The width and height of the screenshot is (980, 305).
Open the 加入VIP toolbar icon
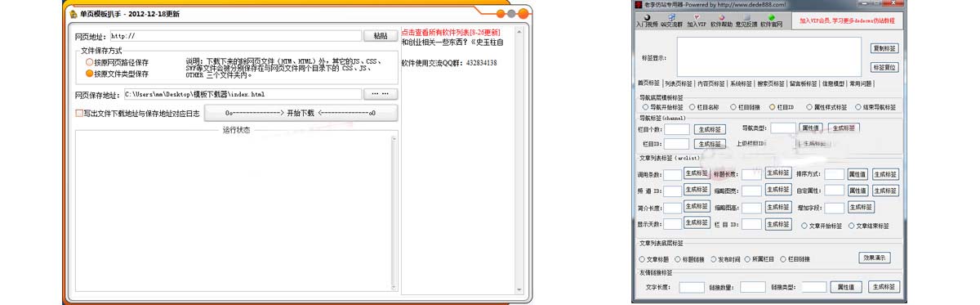[x=697, y=20]
